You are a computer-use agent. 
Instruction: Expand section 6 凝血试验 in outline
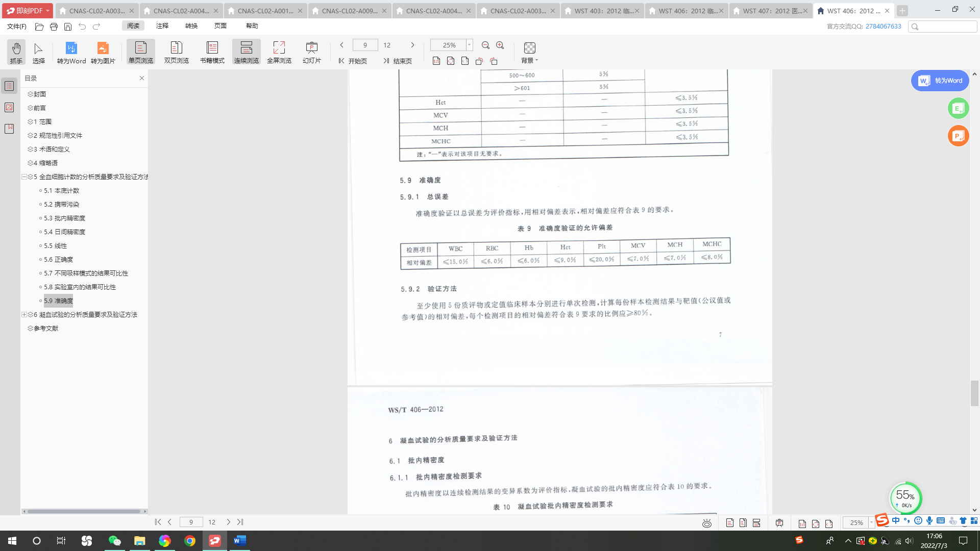(24, 315)
